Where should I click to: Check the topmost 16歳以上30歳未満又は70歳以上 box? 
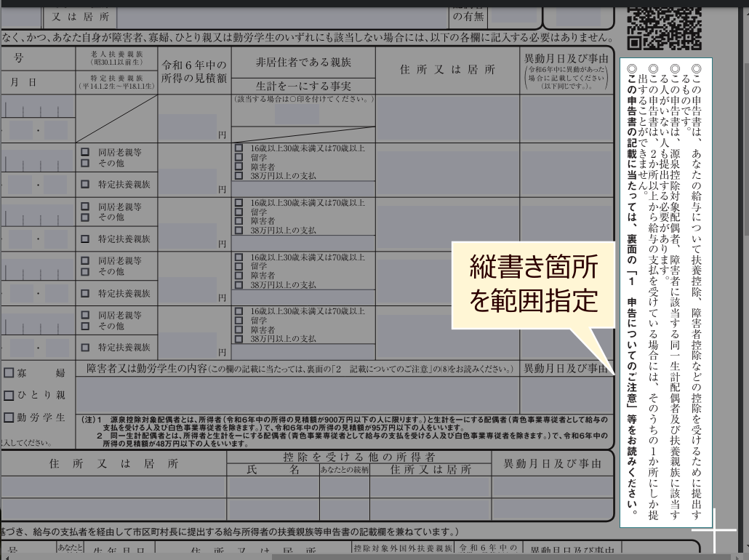pyautogui.click(x=239, y=148)
